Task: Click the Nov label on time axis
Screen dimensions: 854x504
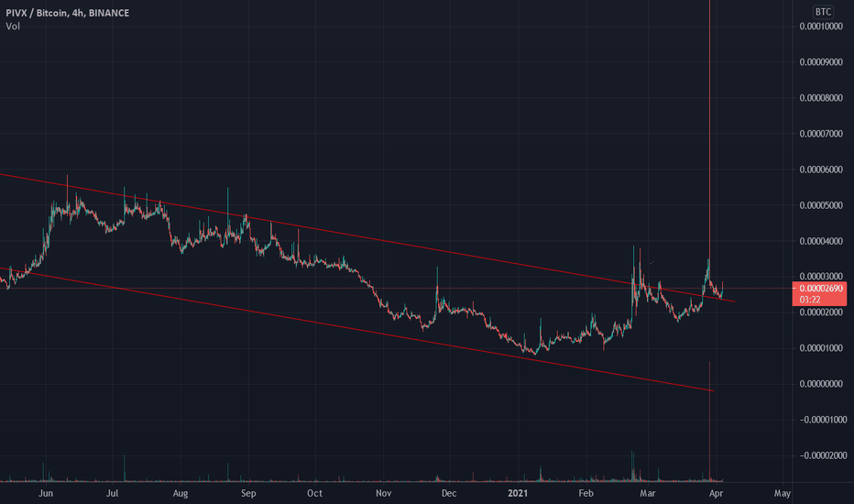Action: pyautogui.click(x=383, y=493)
